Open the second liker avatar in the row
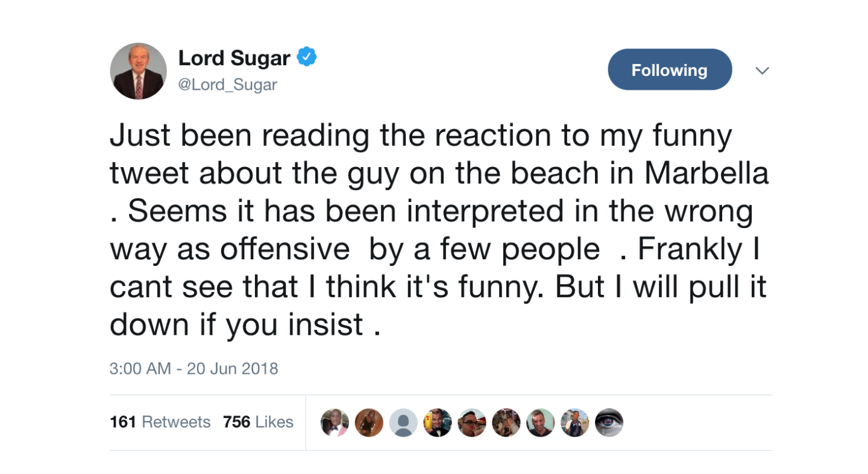Image resolution: width=868 pixels, height=474 pixels. click(x=368, y=423)
